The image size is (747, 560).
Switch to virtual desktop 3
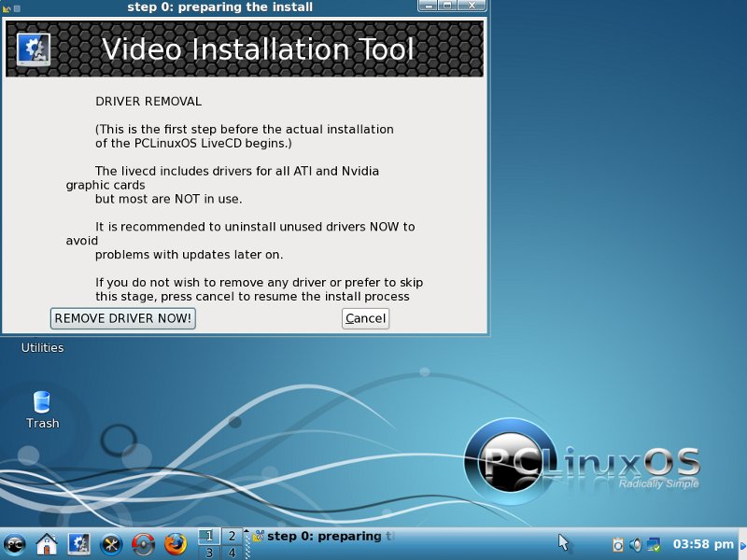tap(208, 553)
